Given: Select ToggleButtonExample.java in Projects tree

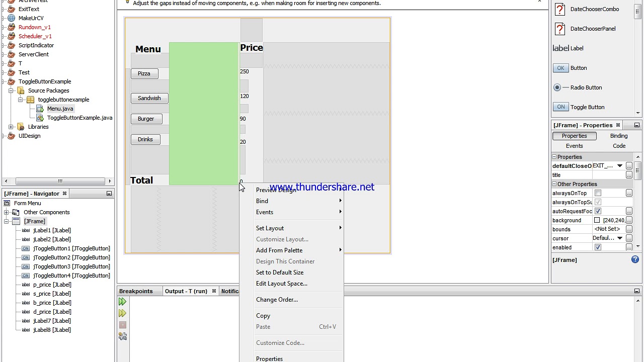Looking at the screenshot, I should pyautogui.click(x=79, y=118).
